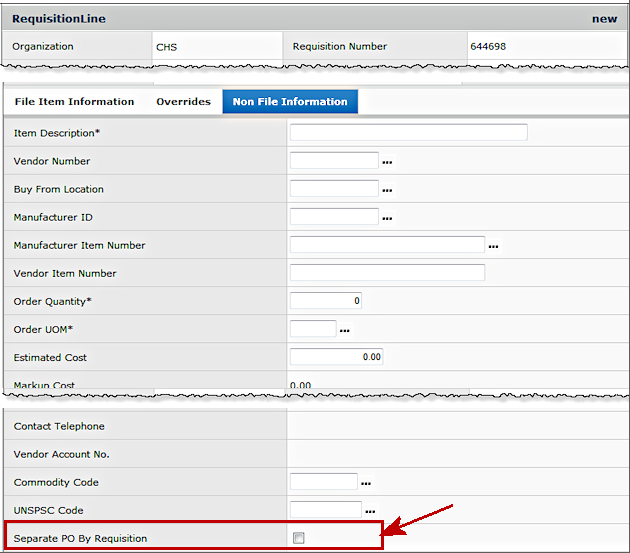Screen dimensions: 630x553
Task: Open the Order UOM lookup ellipsis
Action: (345, 330)
